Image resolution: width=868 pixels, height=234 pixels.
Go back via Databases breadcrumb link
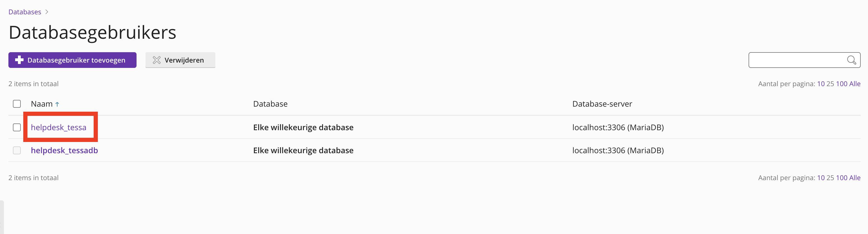pos(25,12)
